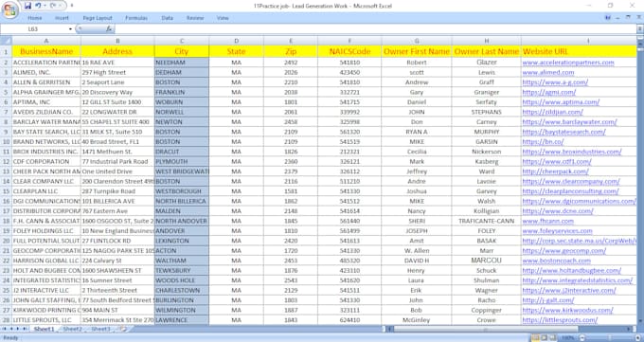Open the https://zildjian.com/ link

click(x=552, y=112)
